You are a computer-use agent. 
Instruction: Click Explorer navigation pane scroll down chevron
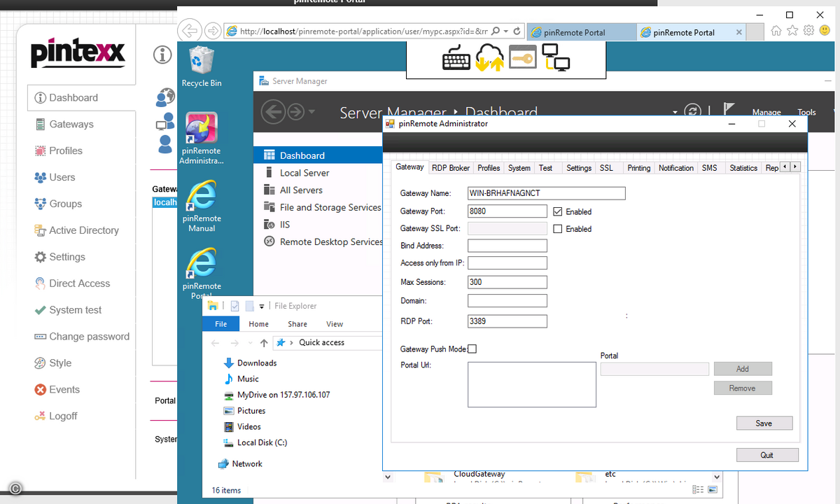(388, 477)
